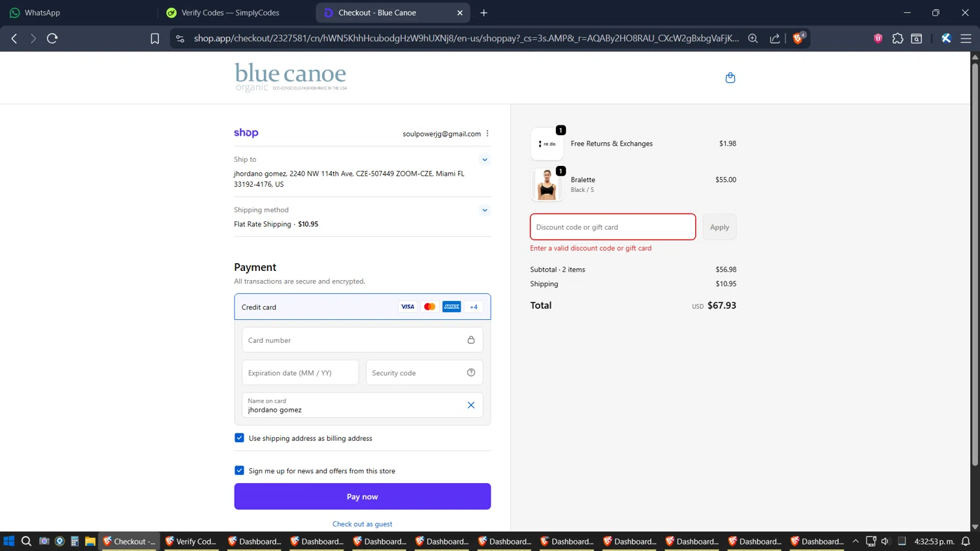
Task: Toggle use shipping address as billing
Action: pyautogui.click(x=239, y=438)
